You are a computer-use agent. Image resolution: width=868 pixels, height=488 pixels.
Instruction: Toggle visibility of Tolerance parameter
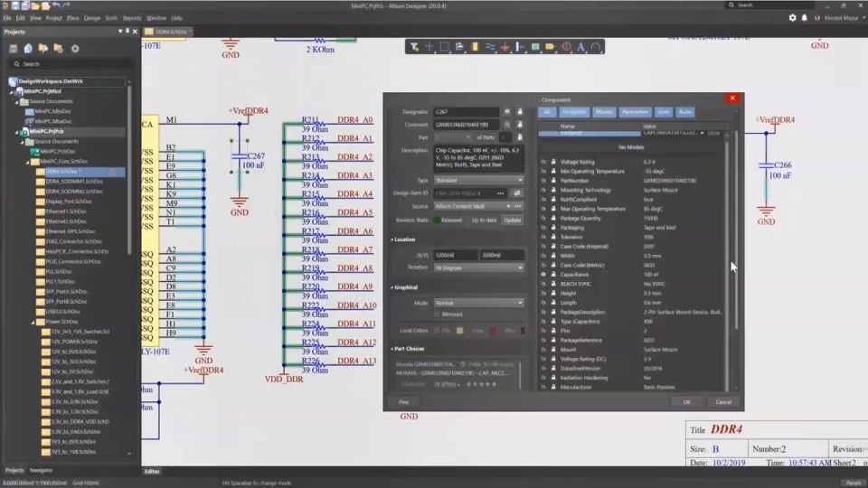click(x=543, y=237)
